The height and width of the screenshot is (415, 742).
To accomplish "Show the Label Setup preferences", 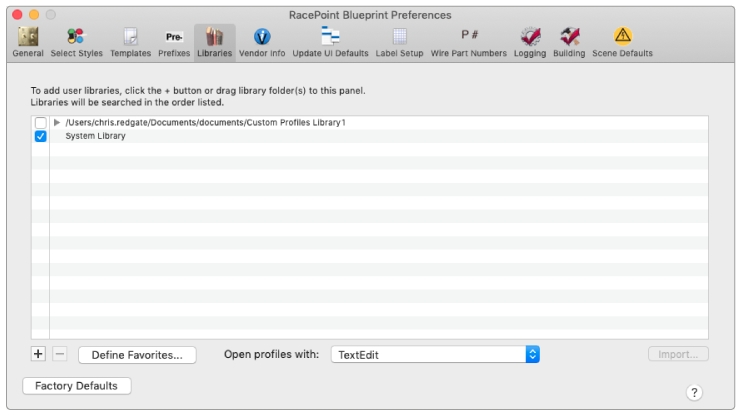I will 399,43.
